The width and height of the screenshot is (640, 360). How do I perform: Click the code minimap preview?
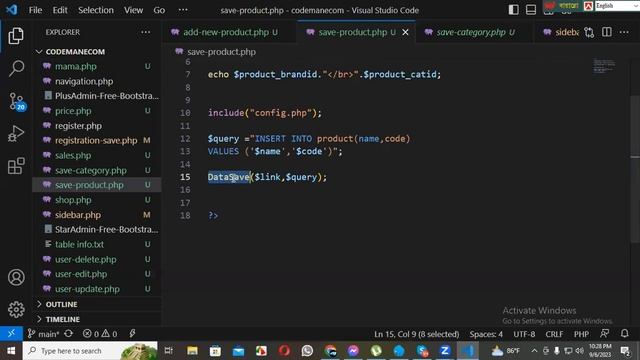point(604,66)
